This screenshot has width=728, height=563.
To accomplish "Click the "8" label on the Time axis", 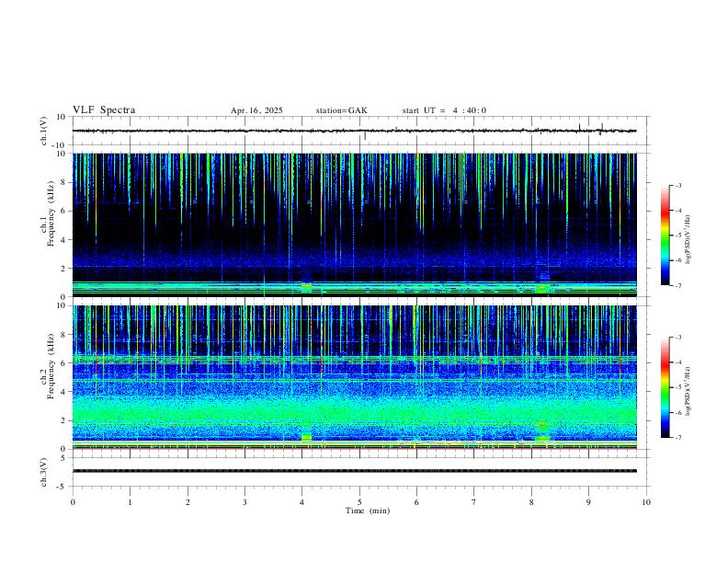I will pyautogui.click(x=531, y=502).
